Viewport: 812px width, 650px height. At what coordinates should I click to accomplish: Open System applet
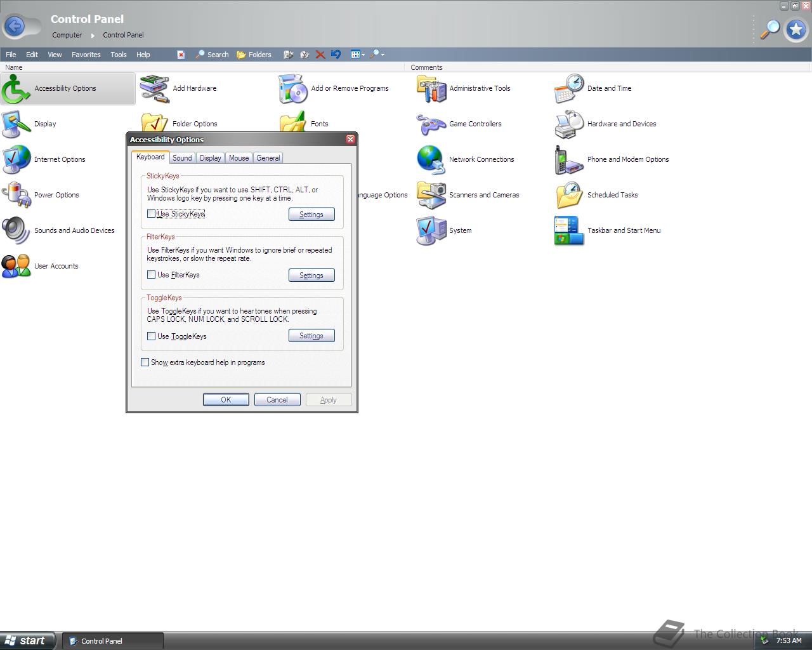click(x=444, y=230)
